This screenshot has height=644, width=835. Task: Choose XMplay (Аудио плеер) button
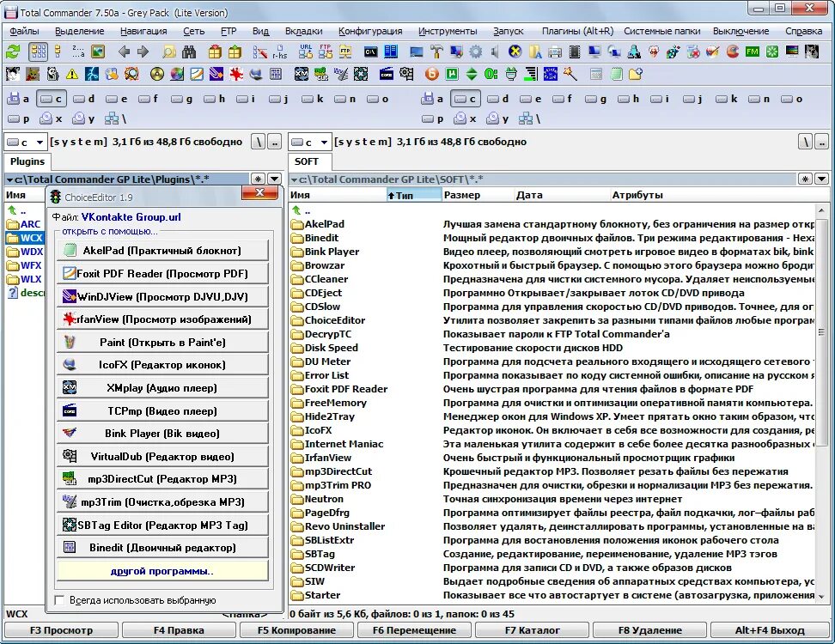pos(162,387)
